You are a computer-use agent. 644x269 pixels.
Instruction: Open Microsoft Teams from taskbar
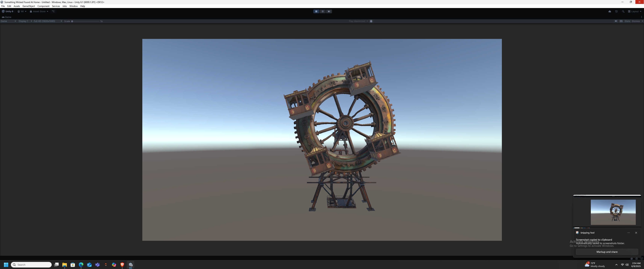point(98,265)
